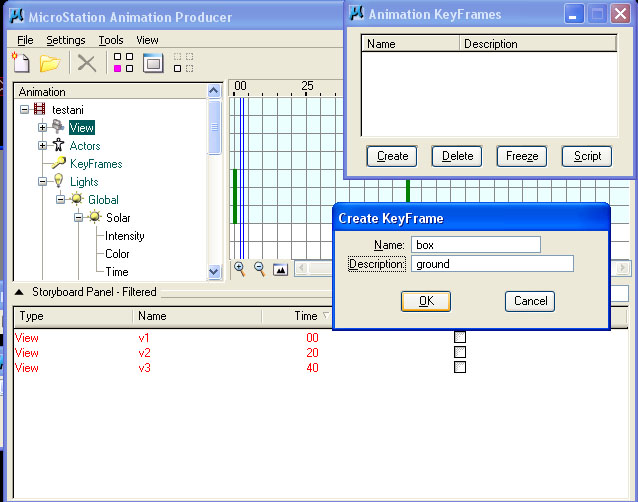
Task: Open the Settings menu
Action: 66,40
